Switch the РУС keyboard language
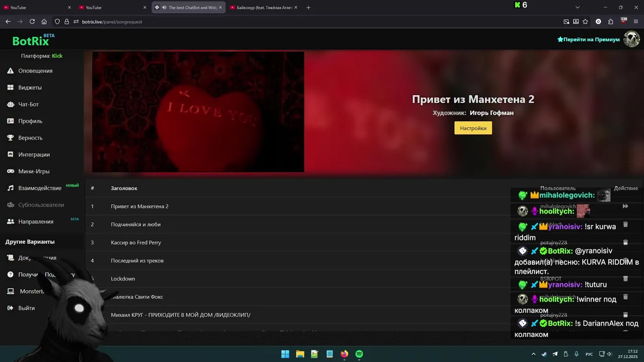This screenshot has width=644, height=362. [589, 354]
